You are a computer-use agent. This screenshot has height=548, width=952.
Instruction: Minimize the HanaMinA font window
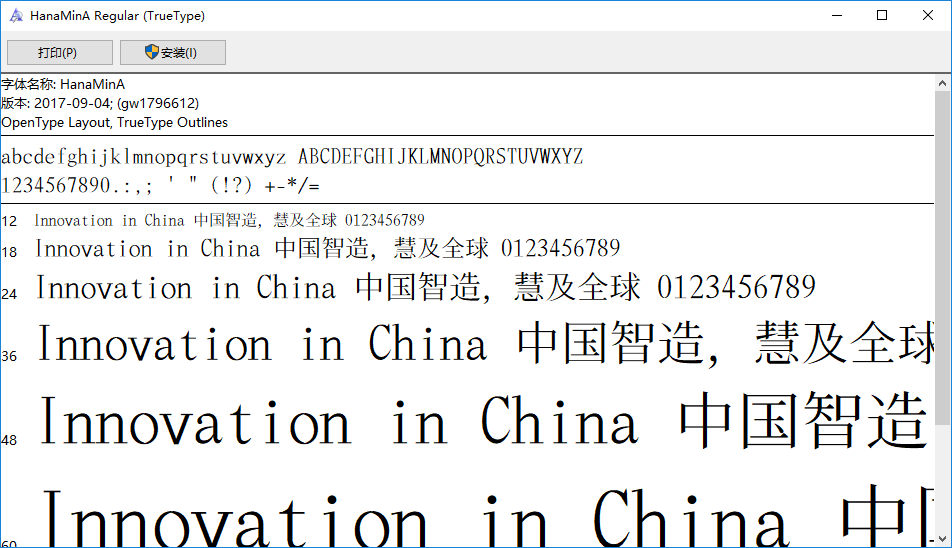(x=837, y=16)
